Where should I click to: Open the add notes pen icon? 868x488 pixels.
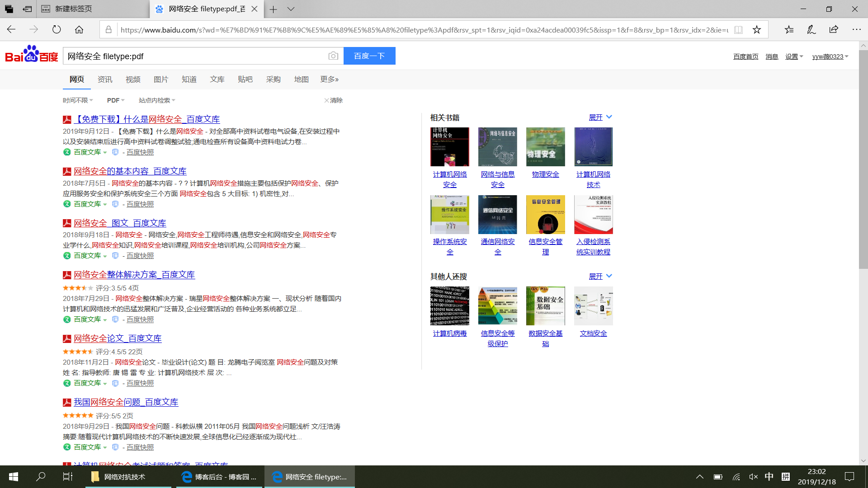click(811, 30)
